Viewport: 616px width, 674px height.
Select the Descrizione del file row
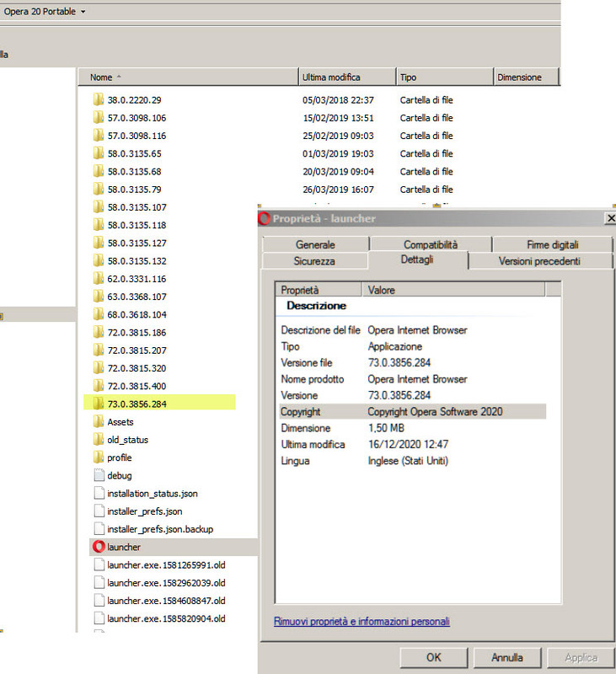click(413, 330)
